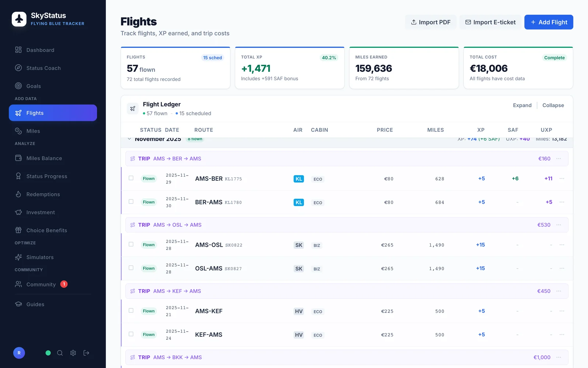This screenshot has width=588, height=368.
Task: Open more options for AMS → KEF trip
Action: [x=559, y=291]
